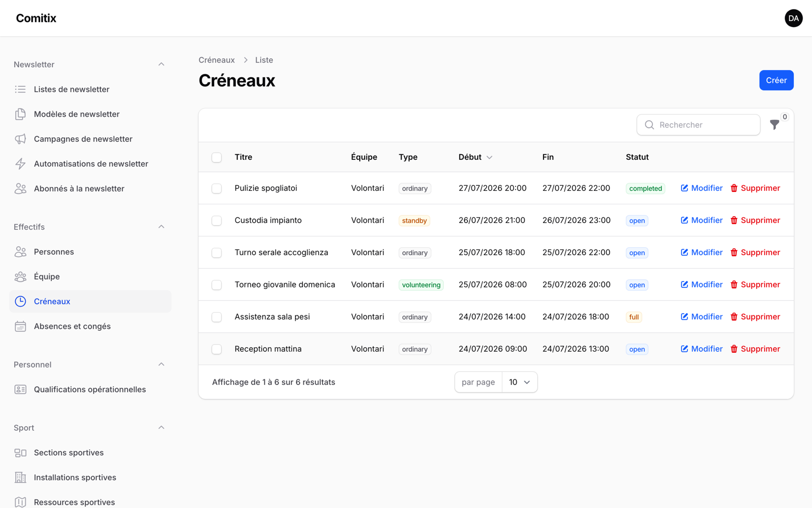
Task: Go to Absences et congés page
Action: click(x=90, y=326)
